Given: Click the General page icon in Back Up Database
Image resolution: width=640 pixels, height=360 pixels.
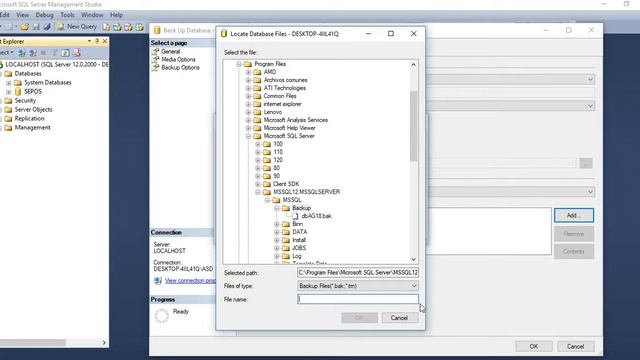Looking at the screenshot, I should coord(156,52).
